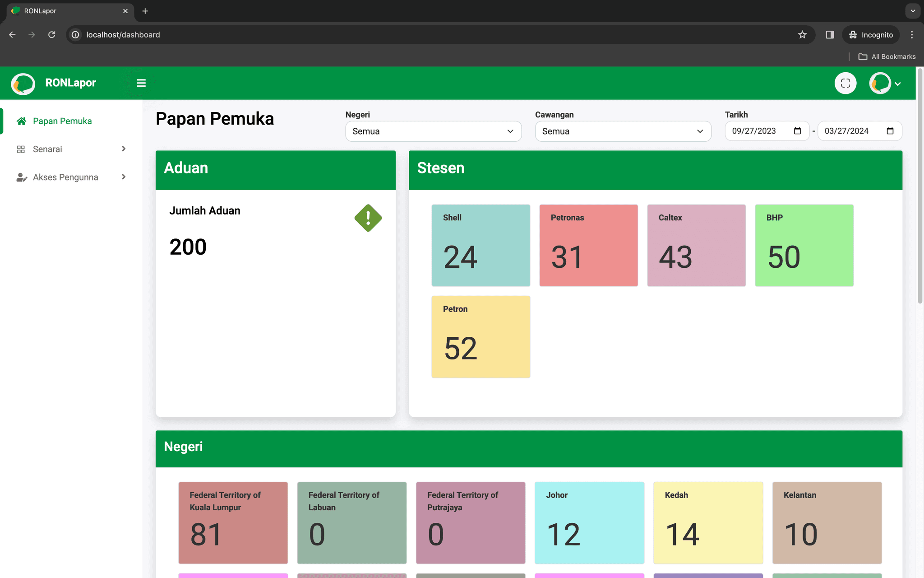Click the green warning diamond icon
This screenshot has height=578, width=924.
click(368, 218)
